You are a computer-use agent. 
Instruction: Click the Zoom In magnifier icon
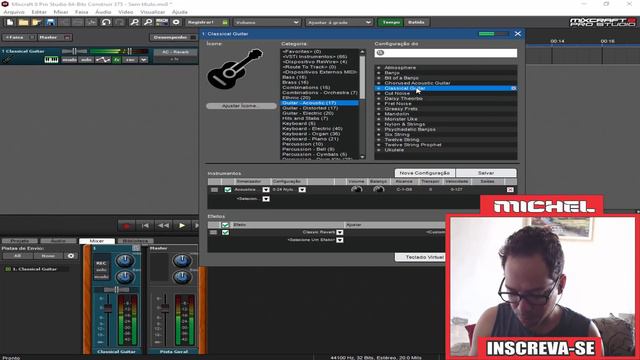(134, 22)
